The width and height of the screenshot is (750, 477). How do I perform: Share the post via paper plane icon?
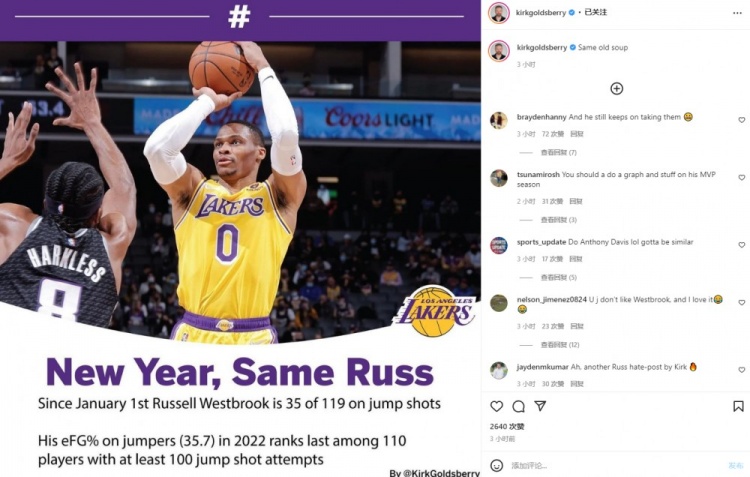(x=540, y=406)
